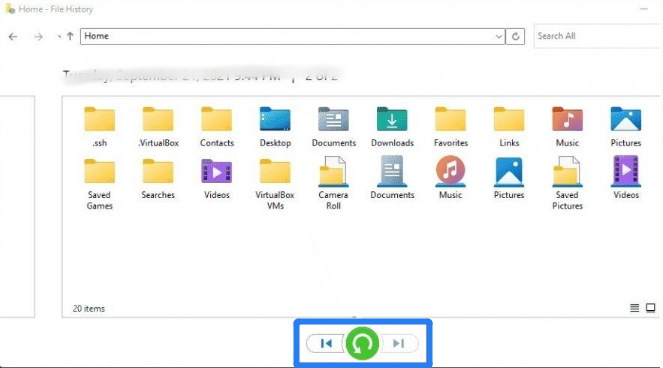This screenshot has height=368, width=663.
Task: Click the Back arrow
Action: tap(13, 37)
